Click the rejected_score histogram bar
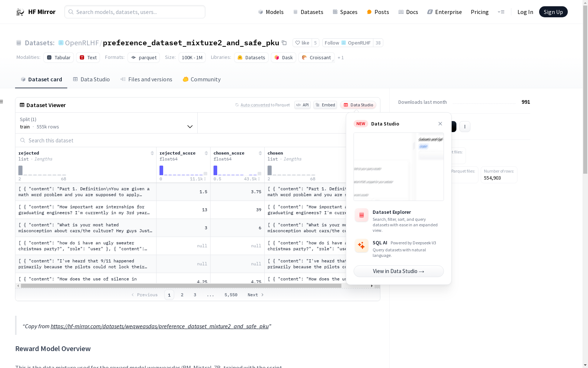 click(161, 170)
